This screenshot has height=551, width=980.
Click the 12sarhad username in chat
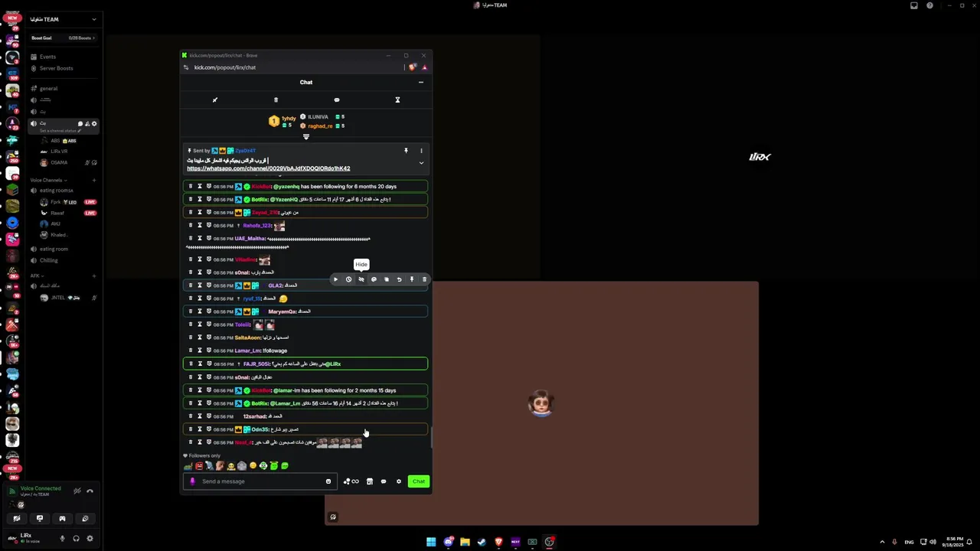point(254,416)
